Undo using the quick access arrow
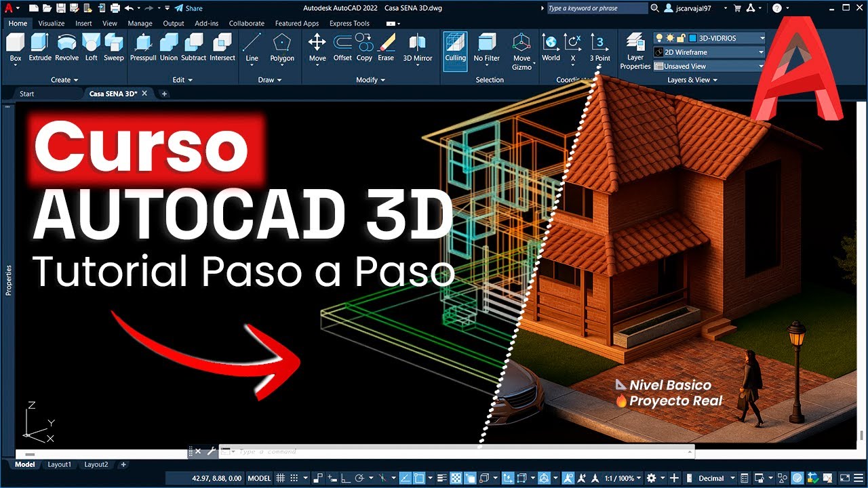The width and height of the screenshot is (868, 488). pyautogui.click(x=129, y=8)
